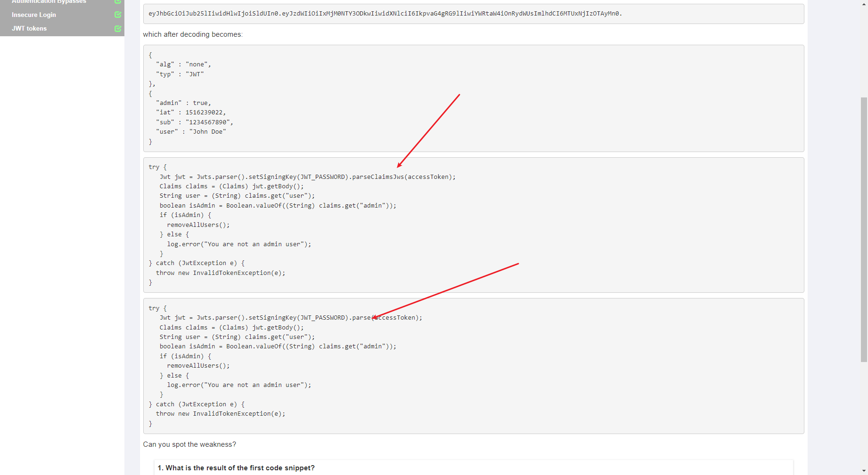Screen dimensions: 868x475
Task: Click the green check icon beside JWT tokens
Action: pyautogui.click(x=118, y=28)
